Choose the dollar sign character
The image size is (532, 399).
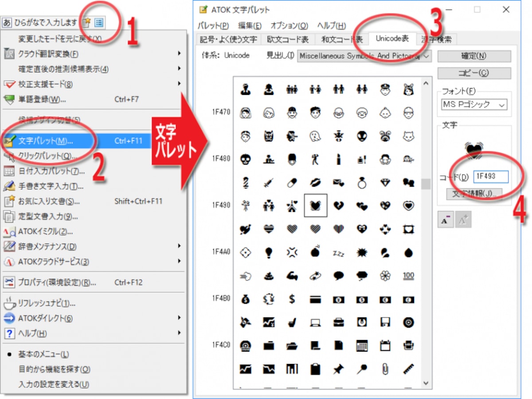pyautogui.click(x=292, y=299)
